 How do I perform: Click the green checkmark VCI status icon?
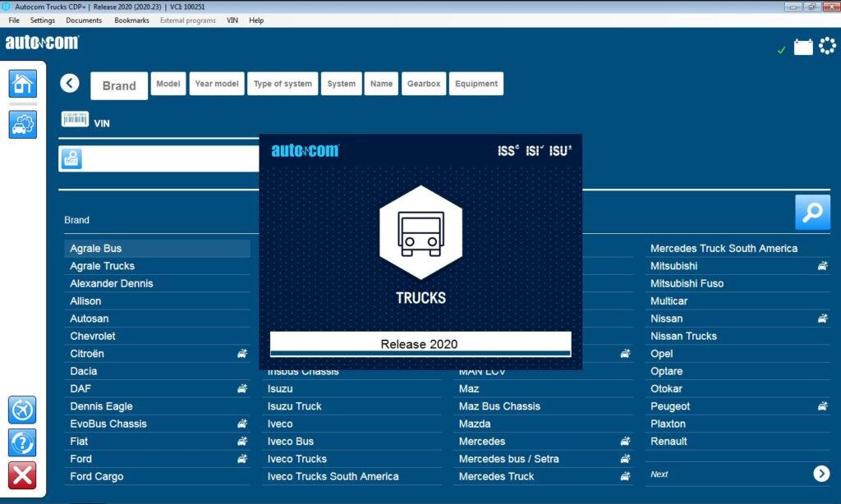coord(782,50)
